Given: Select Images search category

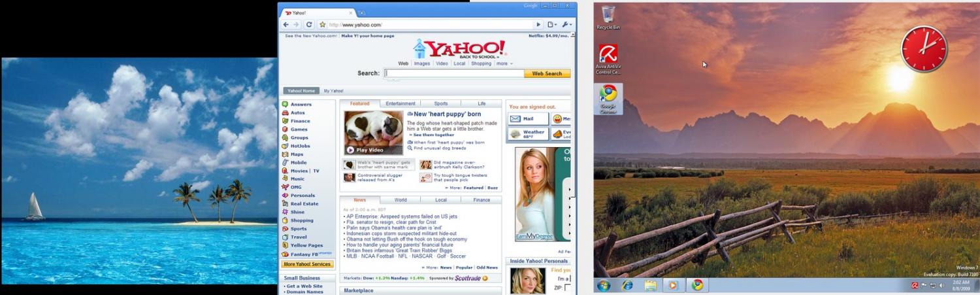Looking at the screenshot, I should point(421,63).
